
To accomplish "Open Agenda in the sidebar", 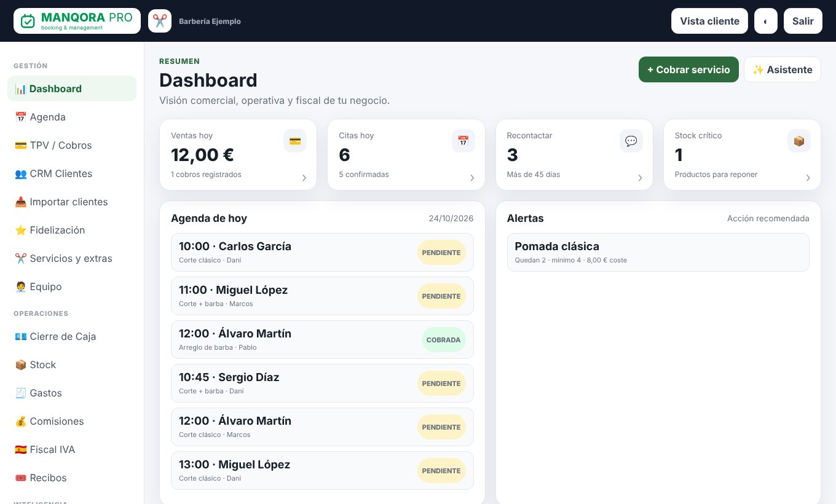I will [72, 117].
